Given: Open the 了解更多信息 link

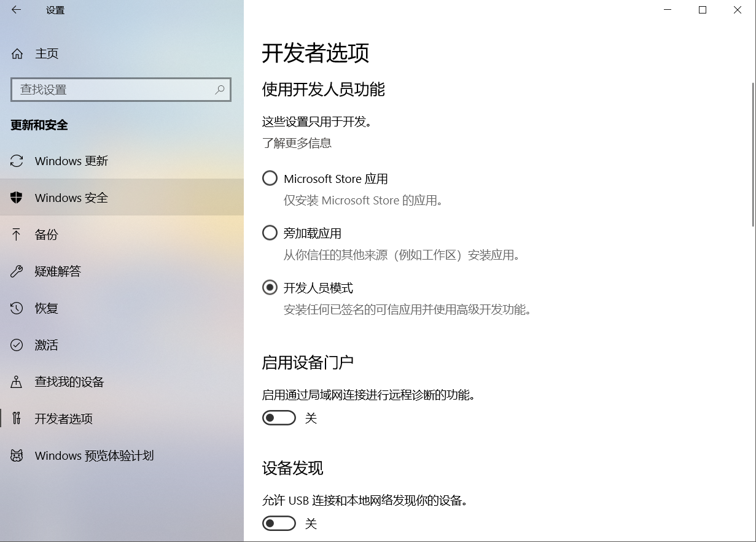Looking at the screenshot, I should tap(297, 143).
